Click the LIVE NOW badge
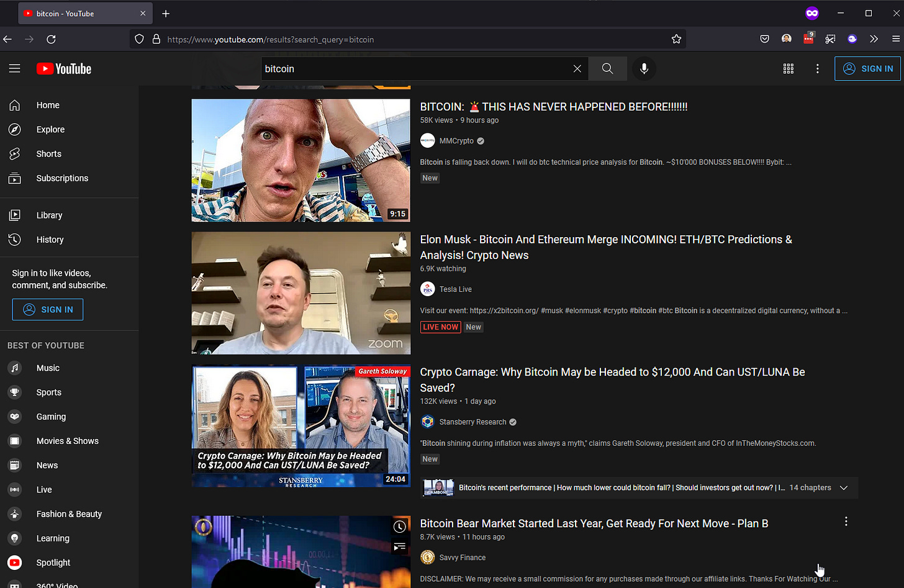 [x=441, y=327]
